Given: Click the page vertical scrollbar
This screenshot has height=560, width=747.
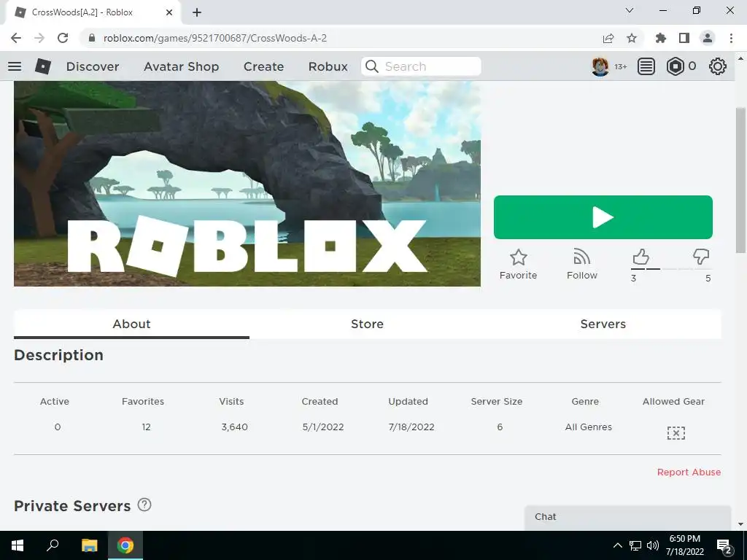Looking at the screenshot, I should click(x=740, y=181).
